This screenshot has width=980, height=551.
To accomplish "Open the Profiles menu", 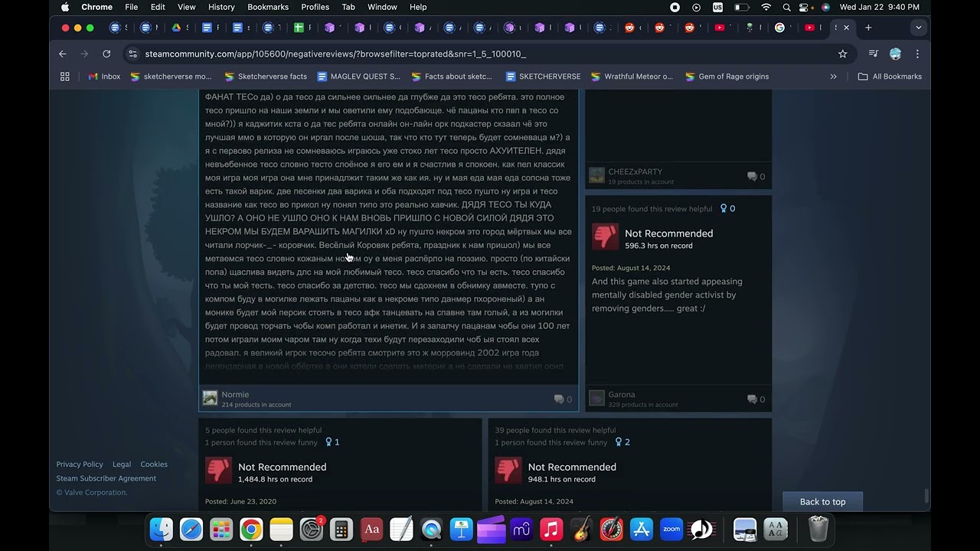I will point(315,7).
